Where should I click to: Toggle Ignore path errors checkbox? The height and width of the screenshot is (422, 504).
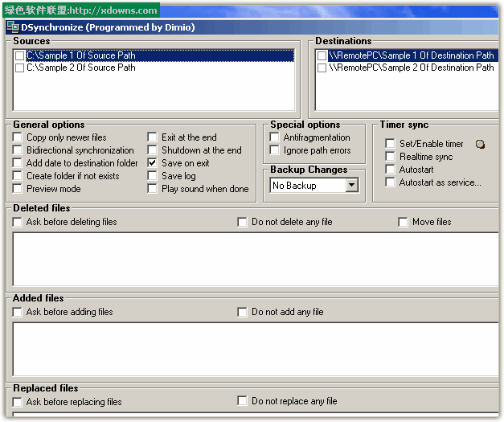click(275, 150)
